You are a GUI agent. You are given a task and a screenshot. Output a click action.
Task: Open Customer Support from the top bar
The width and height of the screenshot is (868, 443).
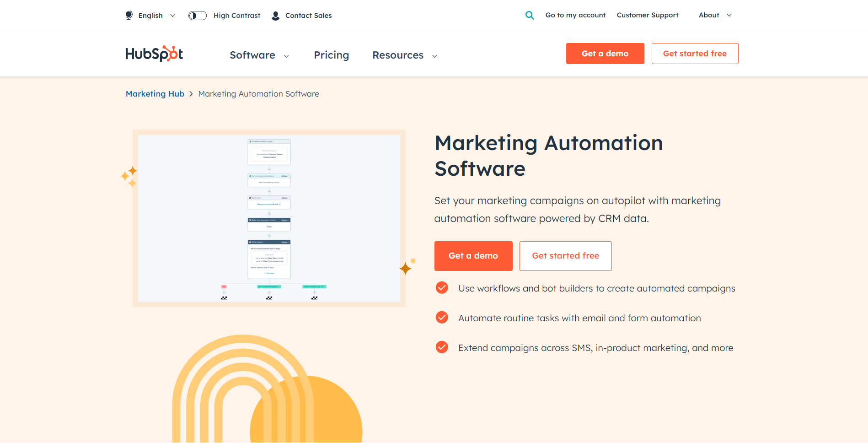click(x=647, y=15)
